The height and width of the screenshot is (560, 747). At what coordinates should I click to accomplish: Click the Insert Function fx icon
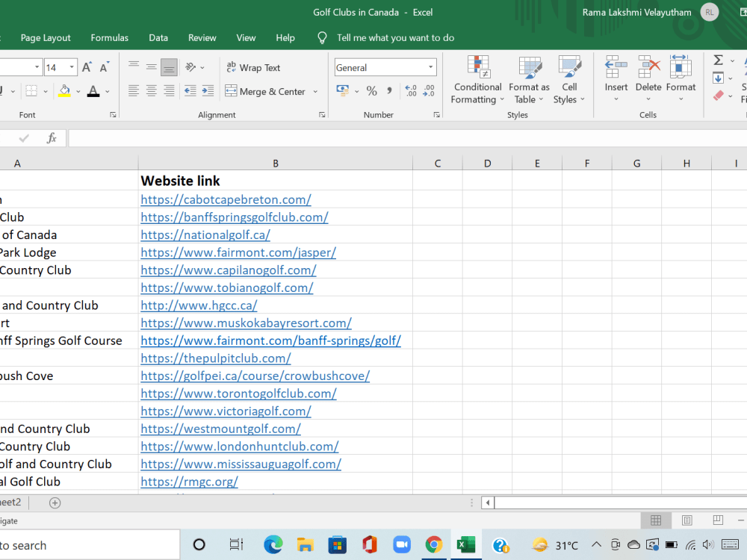click(x=52, y=138)
